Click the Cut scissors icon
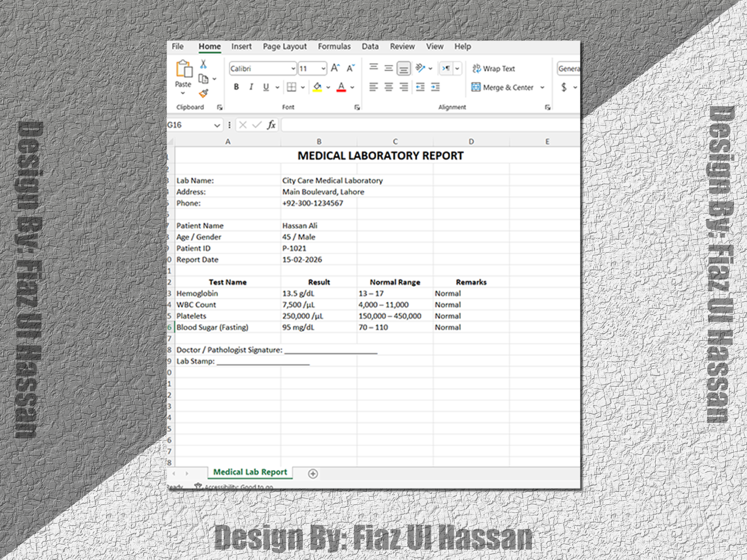The height and width of the screenshot is (560, 747). point(203,64)
